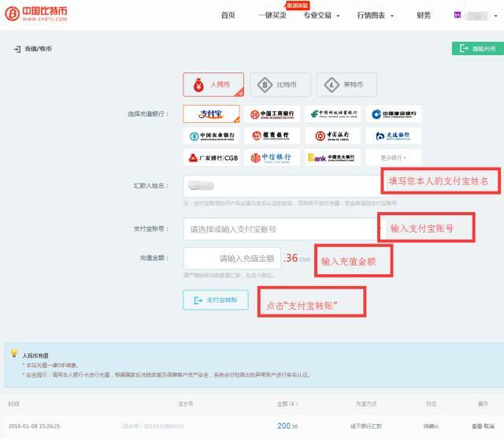Click the red money bag icon
The width and height of the screenshot is (504, 439).
click(198, 85)
